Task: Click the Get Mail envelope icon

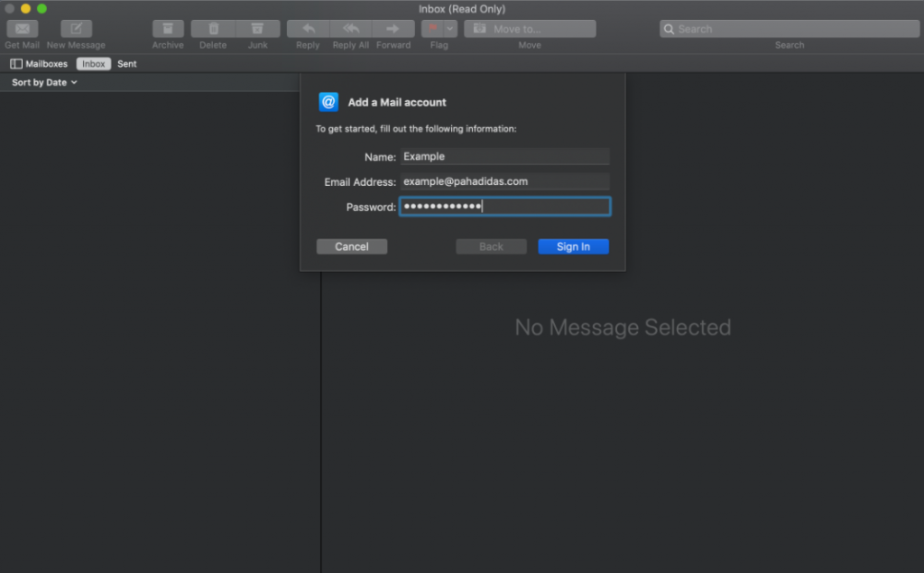Action: (22, 29)
